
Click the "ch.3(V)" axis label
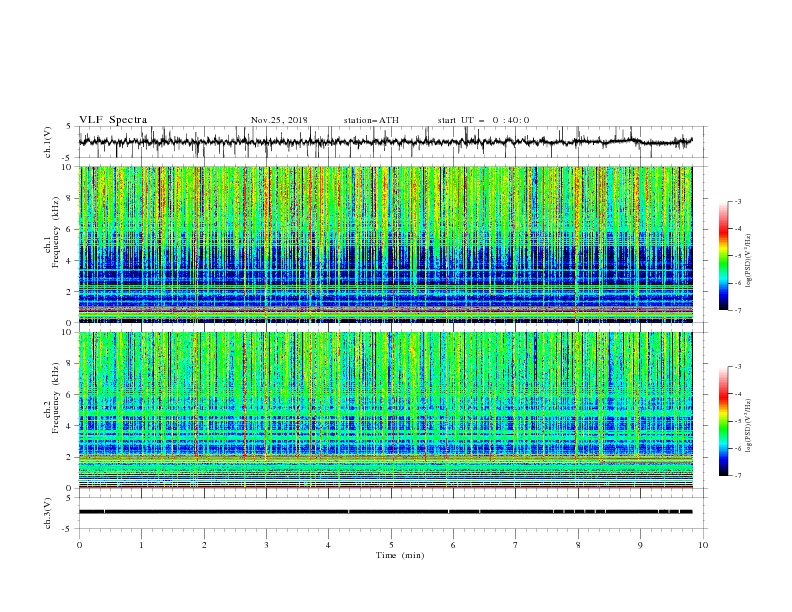(48, 513)
